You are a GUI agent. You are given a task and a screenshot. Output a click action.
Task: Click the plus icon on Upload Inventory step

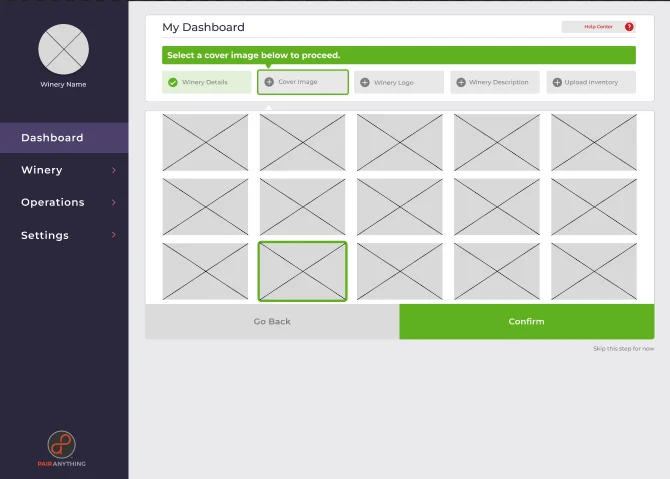[557, 82]
